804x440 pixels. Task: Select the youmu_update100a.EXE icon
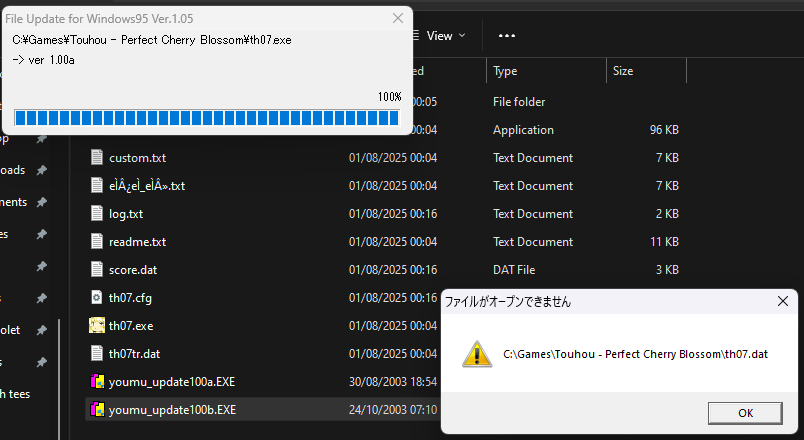click(x=97, y=381)
